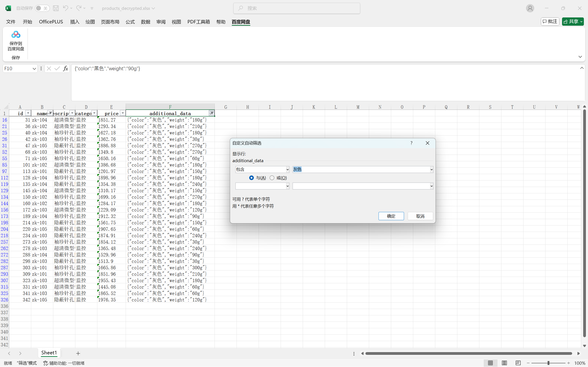The height and width of the screenshot is (367, 588).
Task: Click the user account avatar icon
Action: click(x=530, y=8)
